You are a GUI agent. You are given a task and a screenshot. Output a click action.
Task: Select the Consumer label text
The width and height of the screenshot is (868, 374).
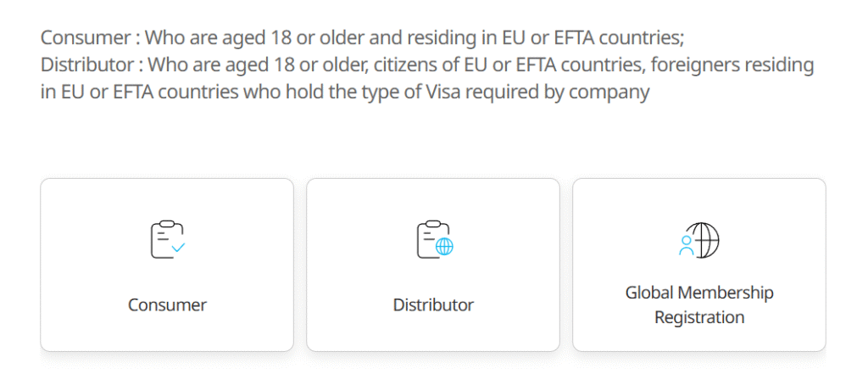click(167, 304)
